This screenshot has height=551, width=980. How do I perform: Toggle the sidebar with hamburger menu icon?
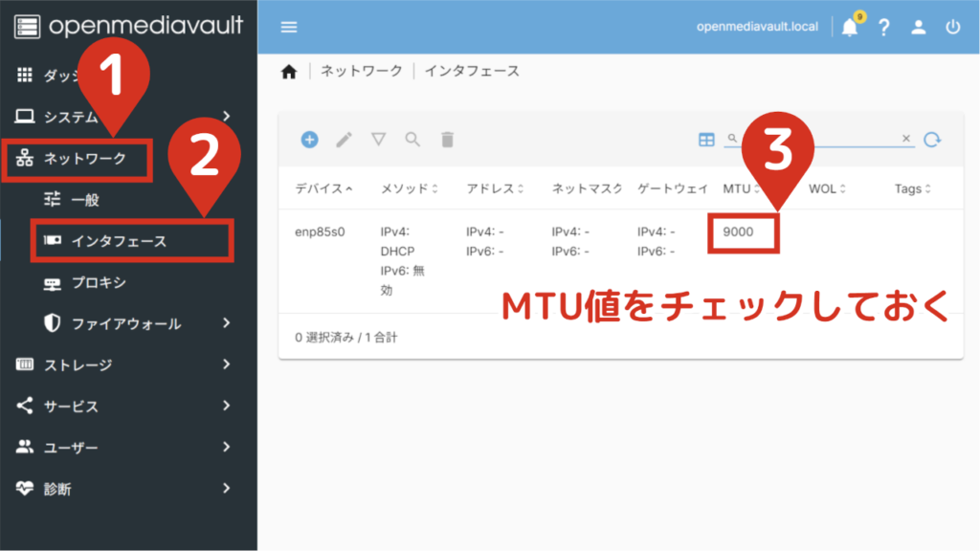click(289, 27)
